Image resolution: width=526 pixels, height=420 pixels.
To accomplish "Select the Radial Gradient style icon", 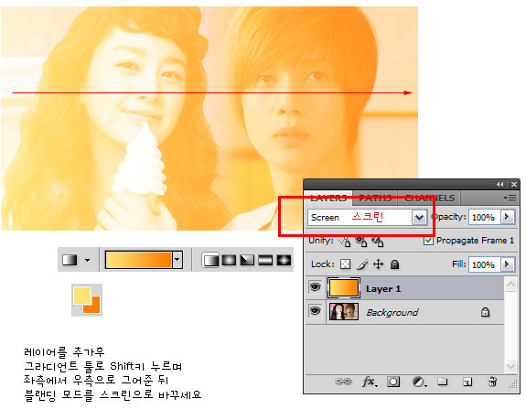I will [229, 260].
